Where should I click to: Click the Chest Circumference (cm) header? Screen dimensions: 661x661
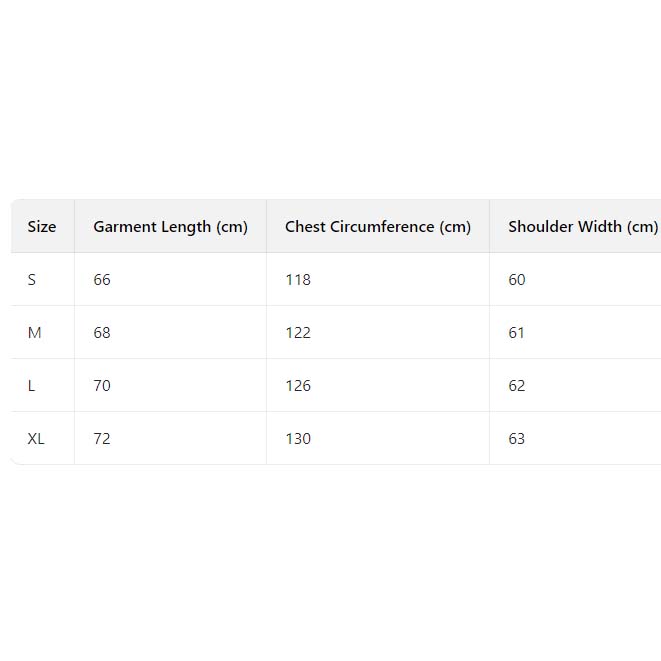point(377,227)
